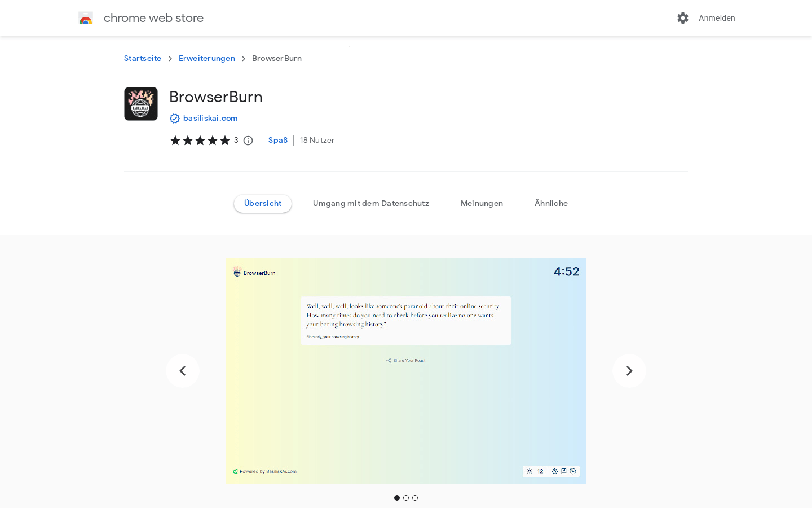Click the BrowserBurn breadcrumb text
This screenshot has height=508, width=812.
[277, 58]
